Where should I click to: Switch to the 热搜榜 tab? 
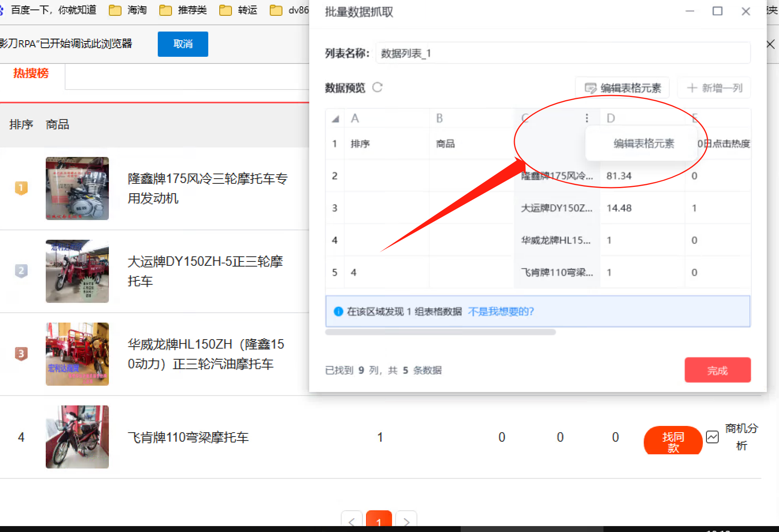[x=31, y=73]
